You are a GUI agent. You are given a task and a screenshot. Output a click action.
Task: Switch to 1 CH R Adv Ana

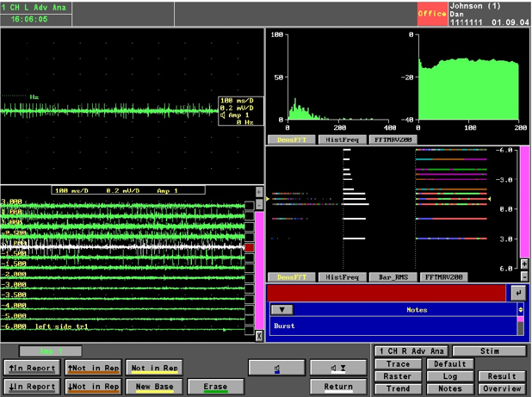[411, 351]
